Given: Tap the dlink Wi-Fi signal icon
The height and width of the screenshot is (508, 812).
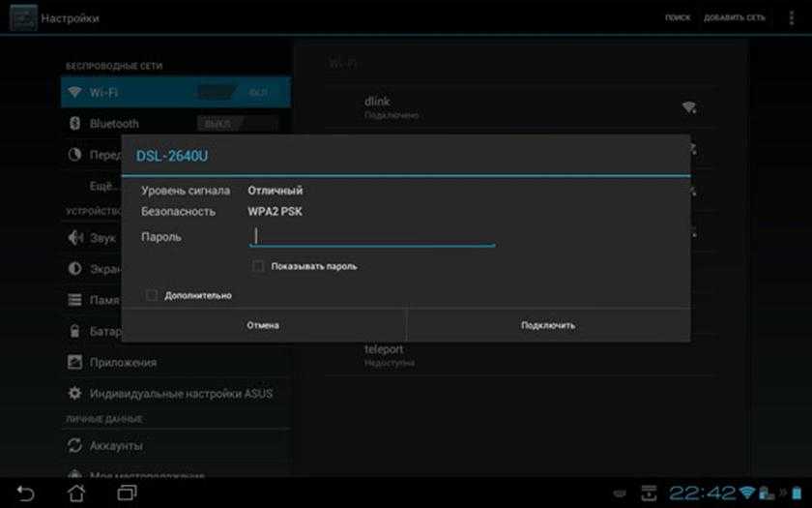Looking at the screenshot, I should tap(689, 107).
